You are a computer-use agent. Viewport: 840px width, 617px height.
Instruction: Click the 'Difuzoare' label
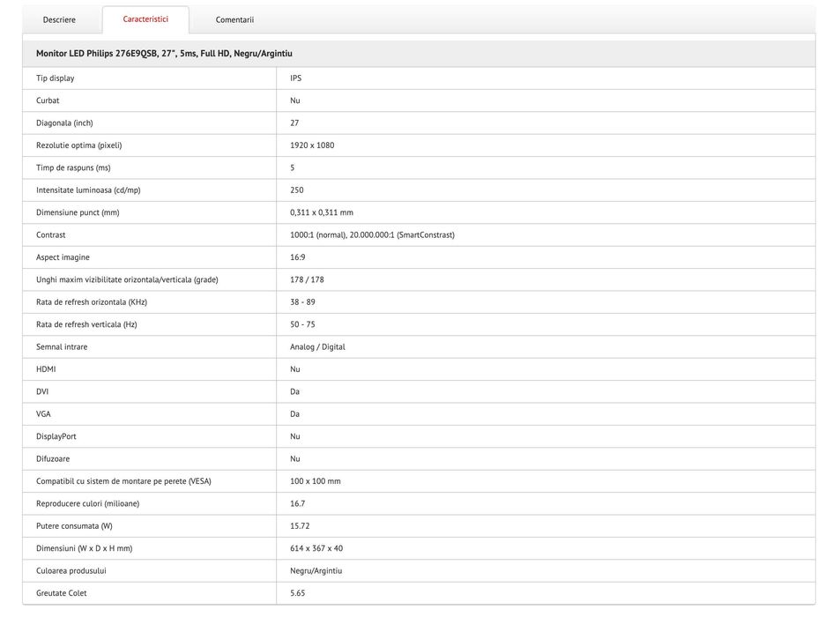53,459
